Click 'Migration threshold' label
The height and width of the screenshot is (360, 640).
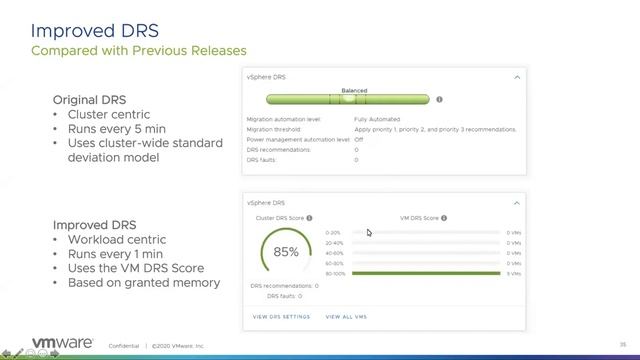tap(273, 129)
